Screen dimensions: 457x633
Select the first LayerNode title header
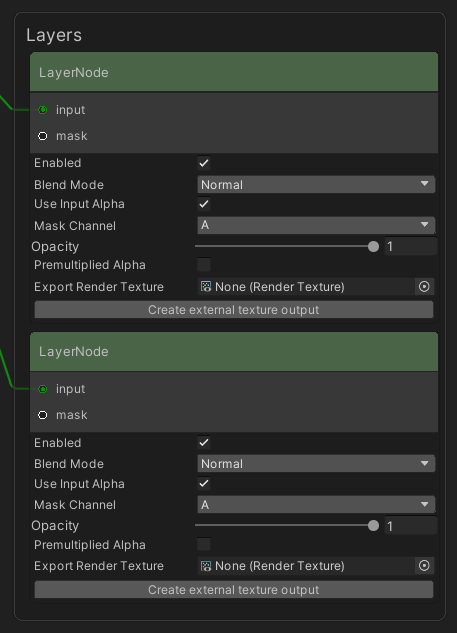[x=234, y=72]
